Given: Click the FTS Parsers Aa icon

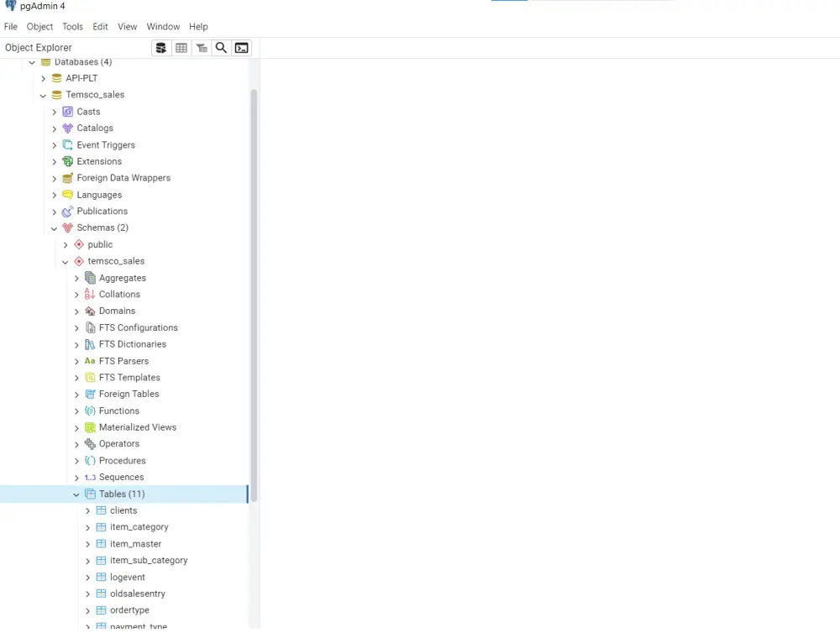Looking at the screenshot, I should (90, 361).
